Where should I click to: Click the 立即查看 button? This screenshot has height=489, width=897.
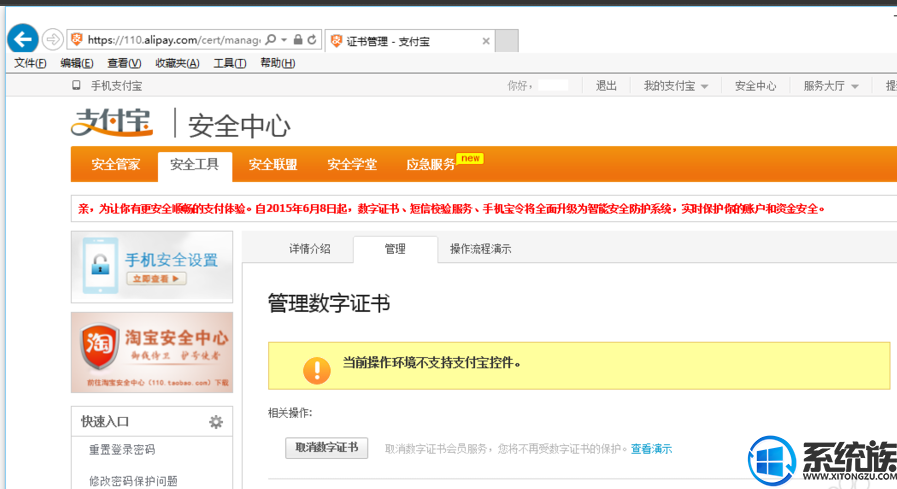tap(156, 279)
